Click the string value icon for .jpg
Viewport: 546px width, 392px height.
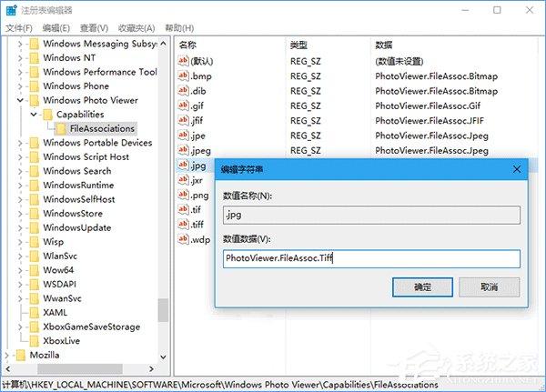(183, 165)
